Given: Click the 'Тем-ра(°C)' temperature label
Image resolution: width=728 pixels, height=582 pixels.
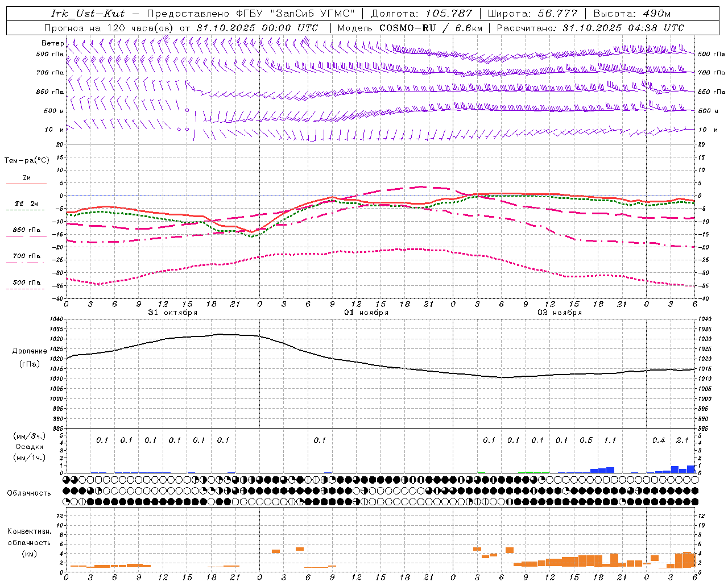Looking at the screenshot, I should tap(27, 161).
